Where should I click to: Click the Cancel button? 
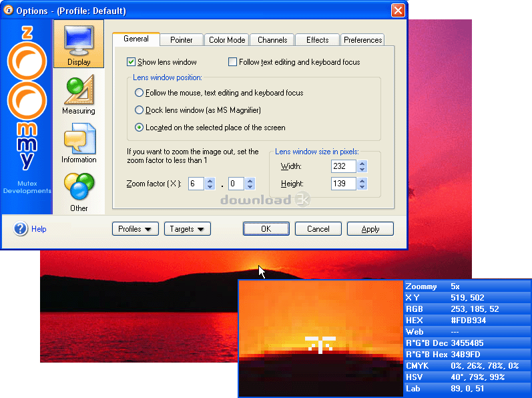tap(318, 229)
